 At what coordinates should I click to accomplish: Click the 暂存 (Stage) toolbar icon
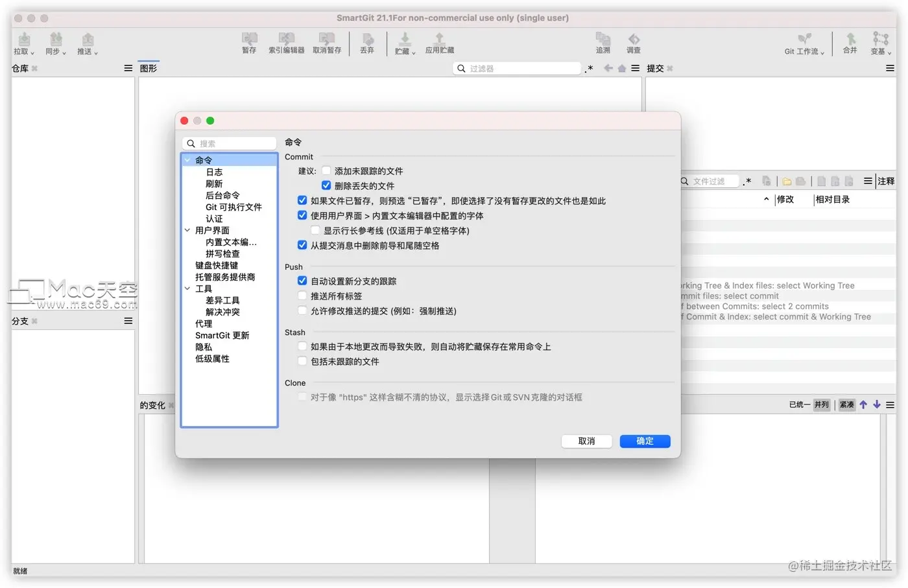point(249,39)
